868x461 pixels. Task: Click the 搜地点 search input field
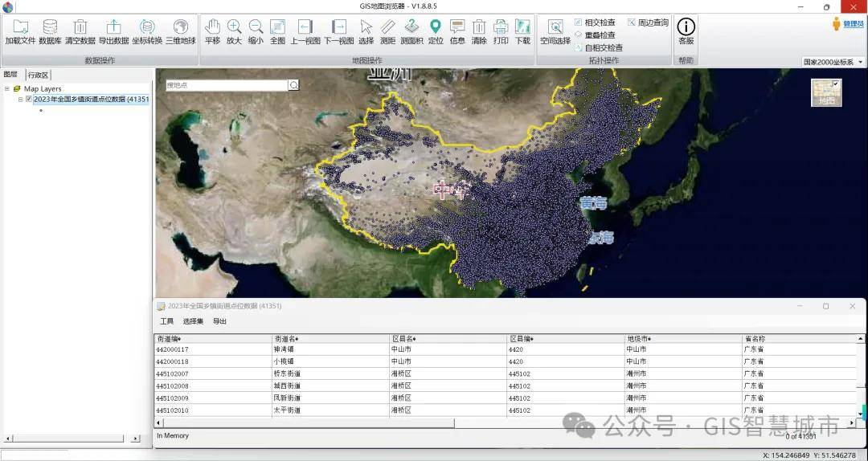(x=226, y=85)
